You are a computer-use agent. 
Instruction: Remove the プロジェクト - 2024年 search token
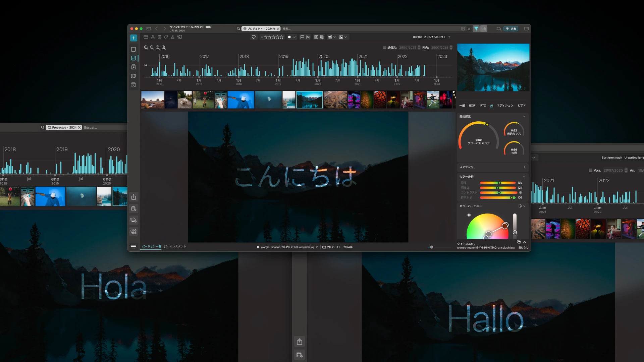tap(278, 29)
